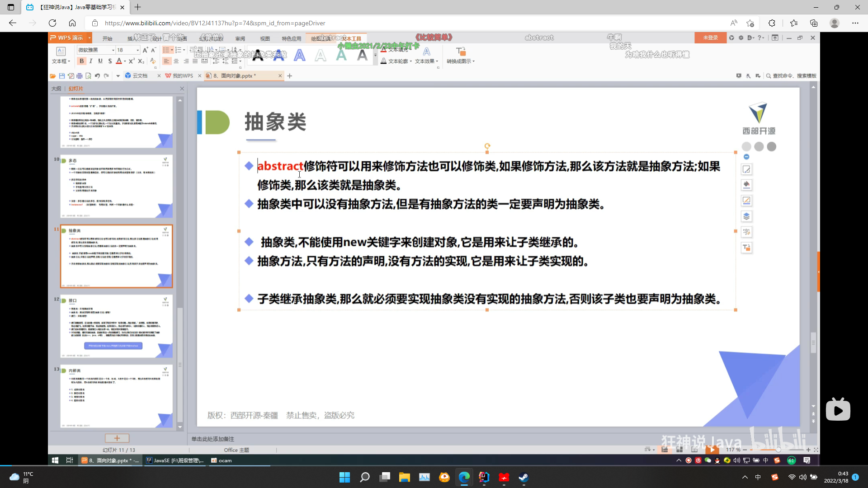Toggle bold formatting in WPS ribbon

click(81, 61)
